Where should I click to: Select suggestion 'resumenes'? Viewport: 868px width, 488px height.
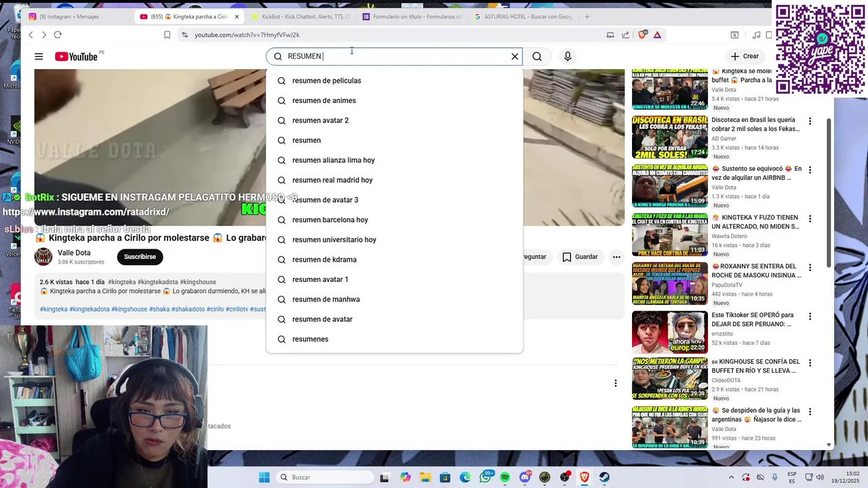394,339
